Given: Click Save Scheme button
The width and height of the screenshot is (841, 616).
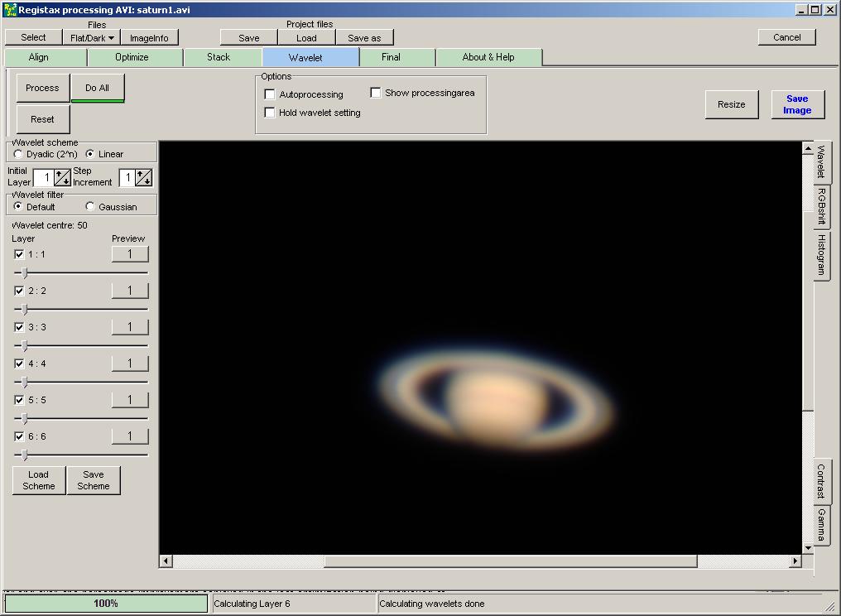Looking at the screenshot, I should point(94,480).
